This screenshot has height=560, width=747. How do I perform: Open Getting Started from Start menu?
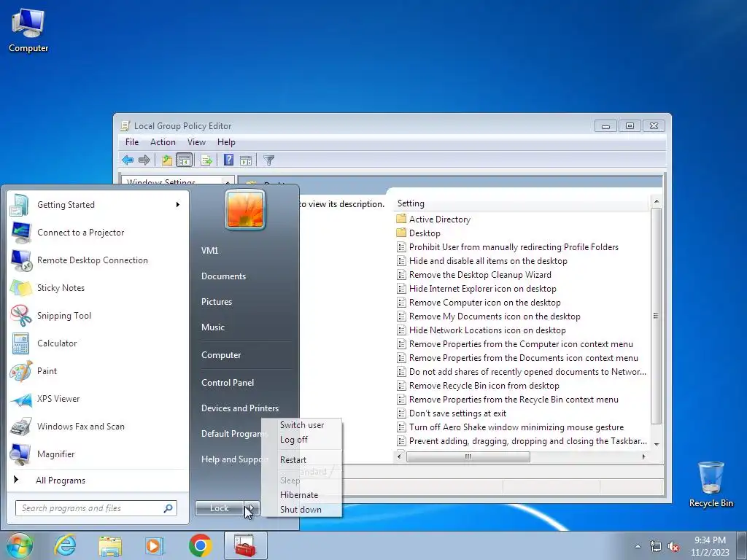98,205
